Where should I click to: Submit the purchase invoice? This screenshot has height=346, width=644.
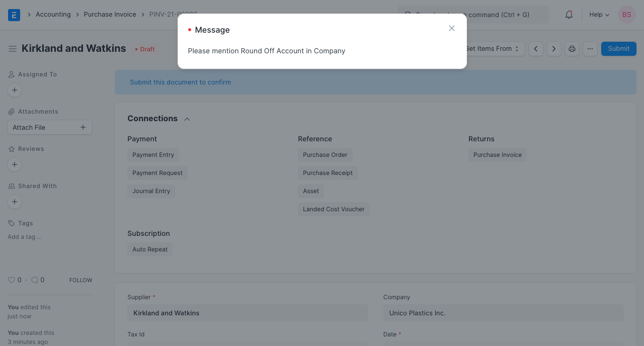coord(618,48)
